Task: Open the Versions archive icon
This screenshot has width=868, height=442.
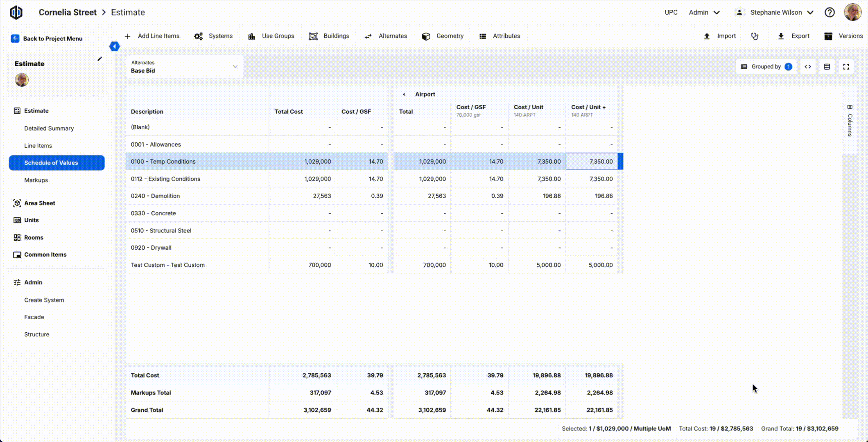Action: tap(828, 36)
